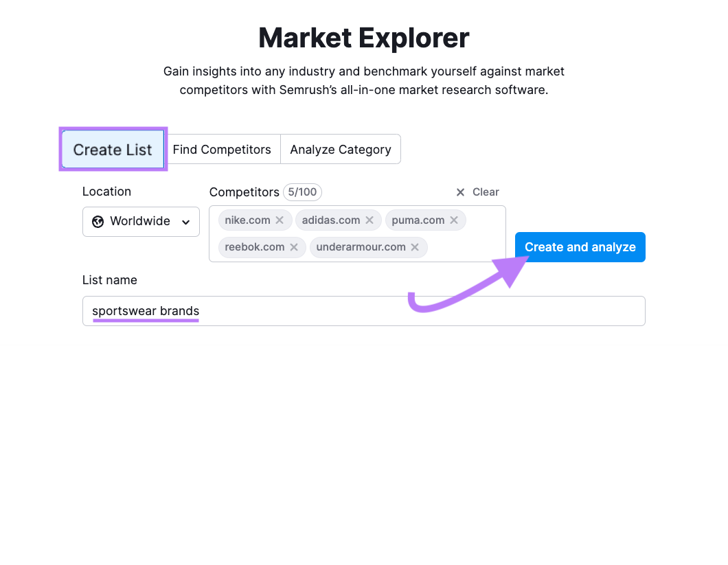
Task: Remove adidas.com competitor chip
Action: [x=369, y=220]
